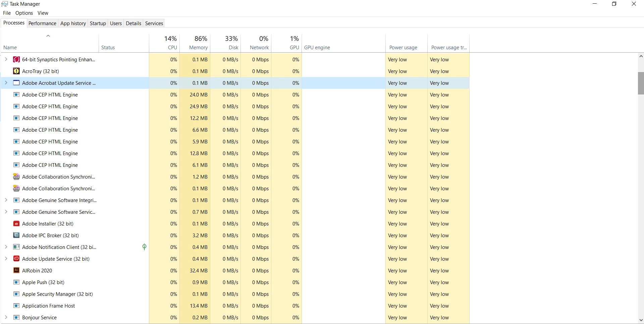Switch to the App history tab
Viewport: 644px width, 324px height.
[x=73, y=23]
